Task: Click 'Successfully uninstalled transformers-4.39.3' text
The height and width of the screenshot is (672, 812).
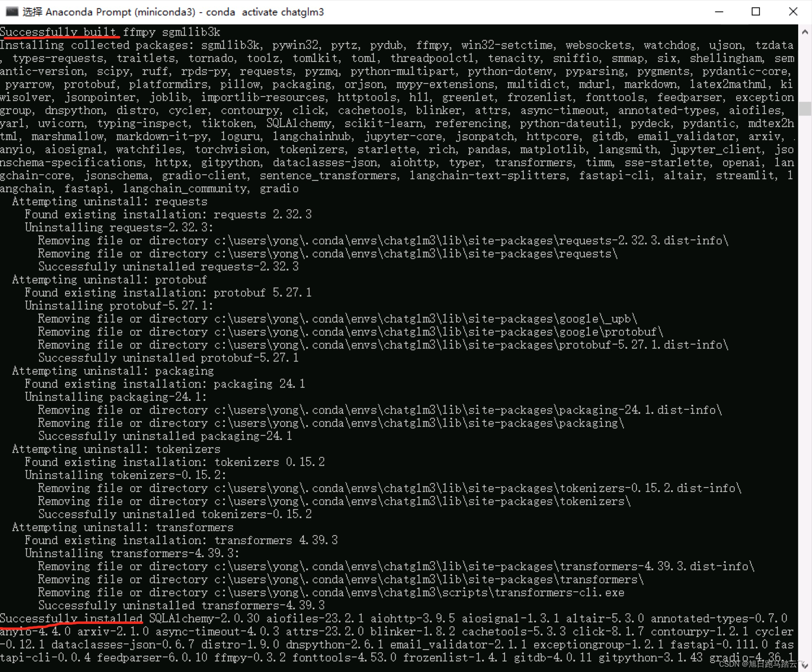Action: [x=181, y=605]
